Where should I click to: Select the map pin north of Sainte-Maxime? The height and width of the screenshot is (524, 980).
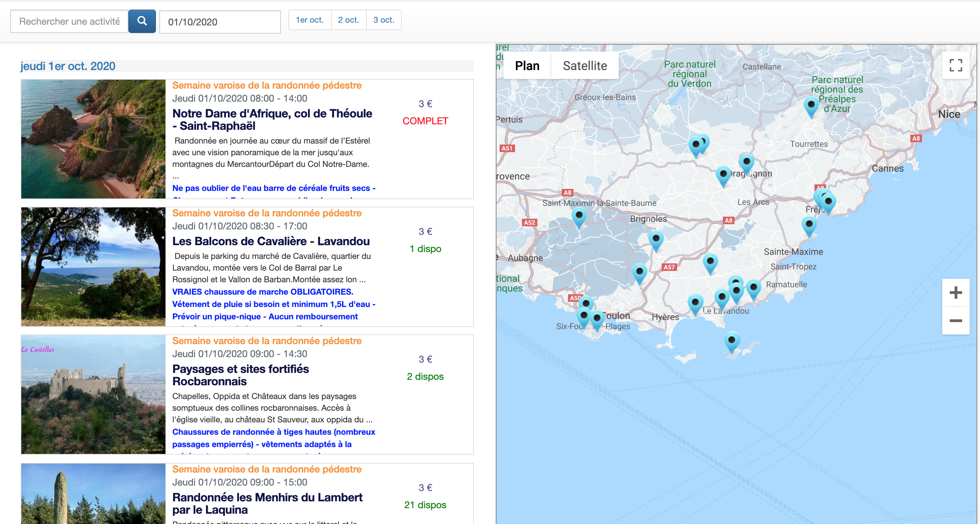coord(809,227)
